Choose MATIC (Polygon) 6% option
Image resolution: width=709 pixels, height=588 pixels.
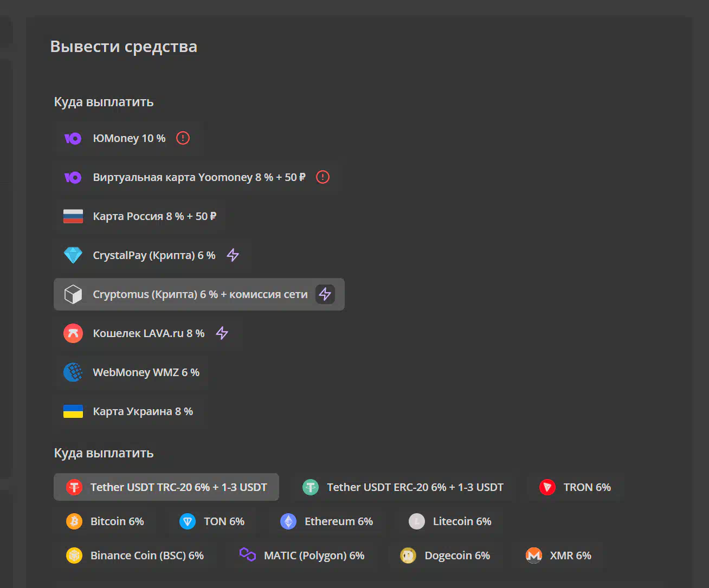tap(302, 555)
